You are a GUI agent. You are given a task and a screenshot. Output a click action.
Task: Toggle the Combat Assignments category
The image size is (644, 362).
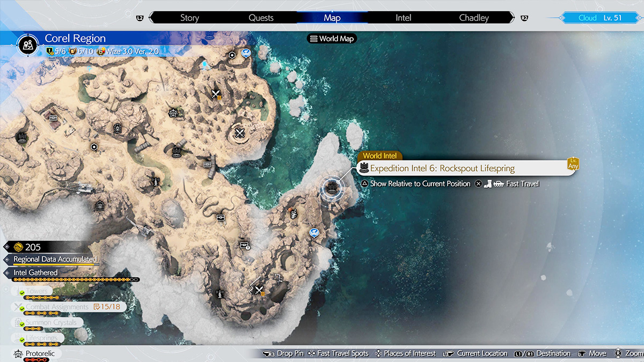(56, 307)
